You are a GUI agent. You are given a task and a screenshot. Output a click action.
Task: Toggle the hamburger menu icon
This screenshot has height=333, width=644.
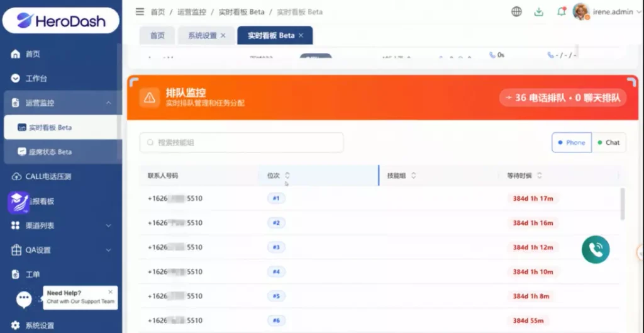[x=140, y=11]
